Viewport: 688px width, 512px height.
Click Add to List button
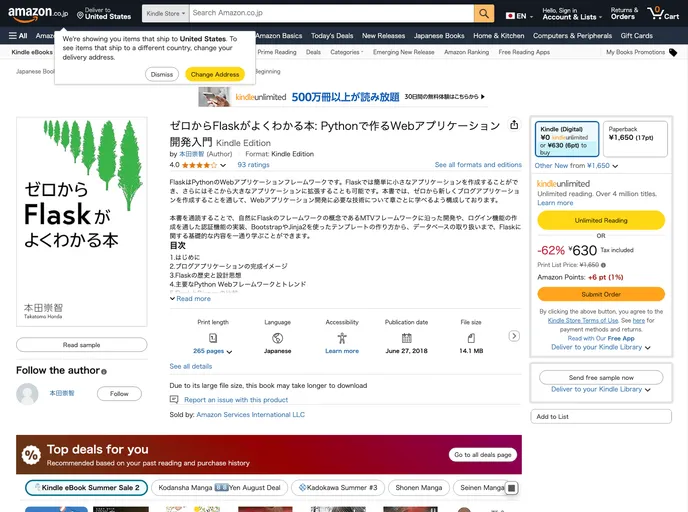(601, 416)
